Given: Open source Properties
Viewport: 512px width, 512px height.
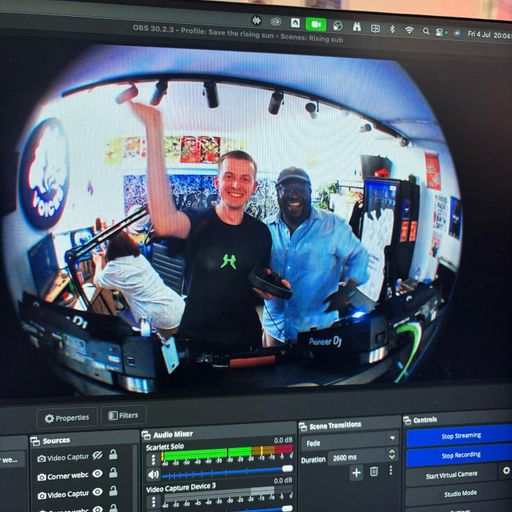Looking at the screenshot, I should pyautogui.click(x=67, y=418).
